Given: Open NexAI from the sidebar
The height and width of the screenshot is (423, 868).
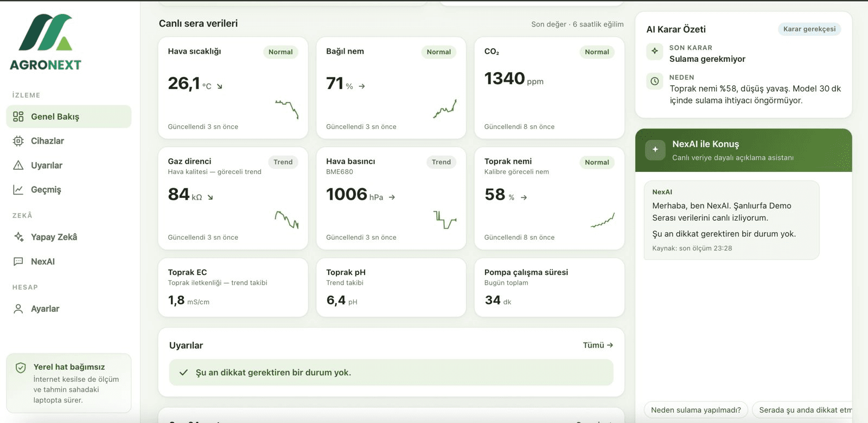Looking at the screenshot, I should [x=69, y=261].
